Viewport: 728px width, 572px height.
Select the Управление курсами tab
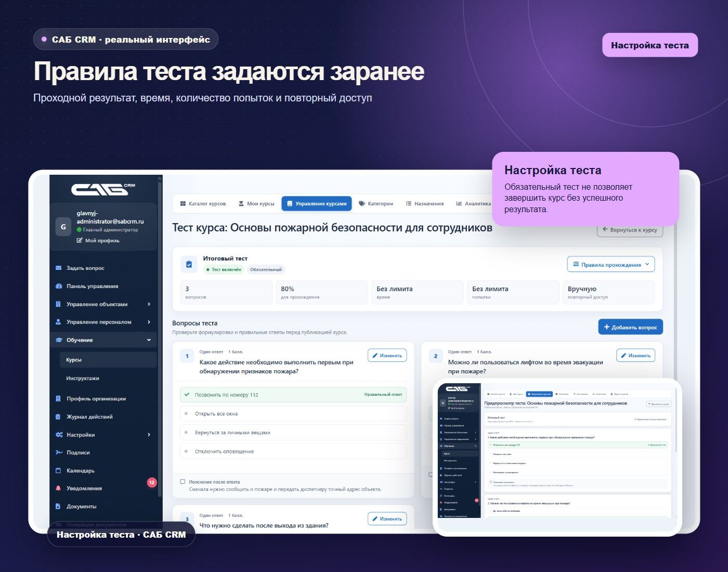[317, 204]
